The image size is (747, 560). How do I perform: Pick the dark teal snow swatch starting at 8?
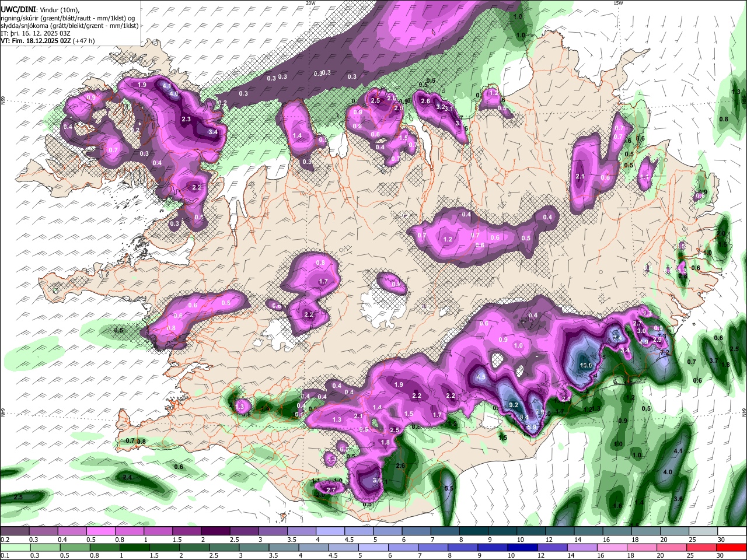(474, 531)
